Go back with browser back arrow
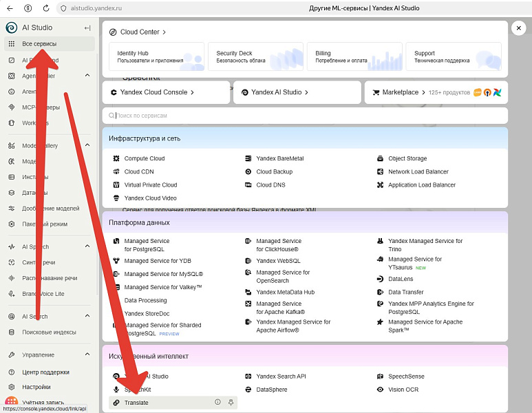The image size is (532, 413). 10,8
